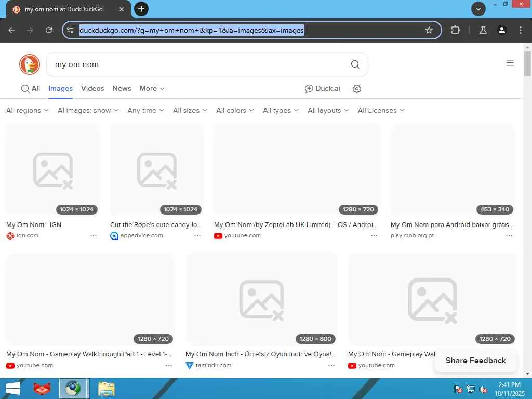
Task: Open more options for ZeptoLab youtube.com result
Action: [x=374, y=235]
